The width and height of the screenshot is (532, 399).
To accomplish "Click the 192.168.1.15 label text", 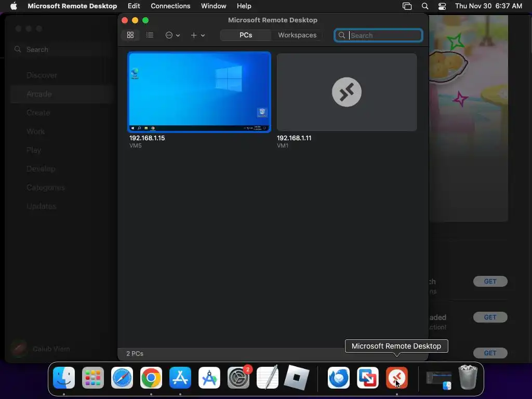I will 147,138.
